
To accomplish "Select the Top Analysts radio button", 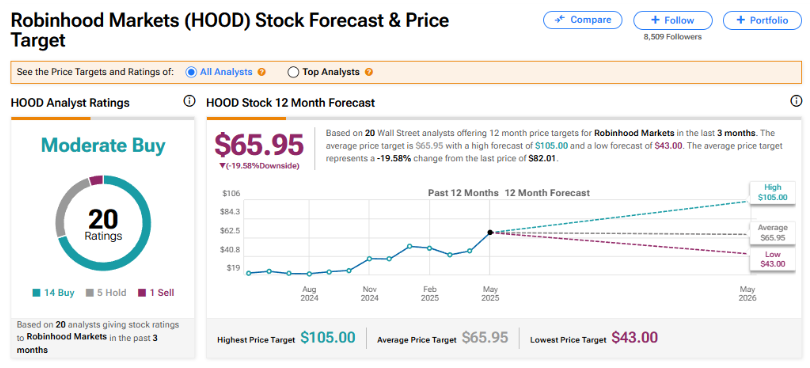I will [293, 72].
